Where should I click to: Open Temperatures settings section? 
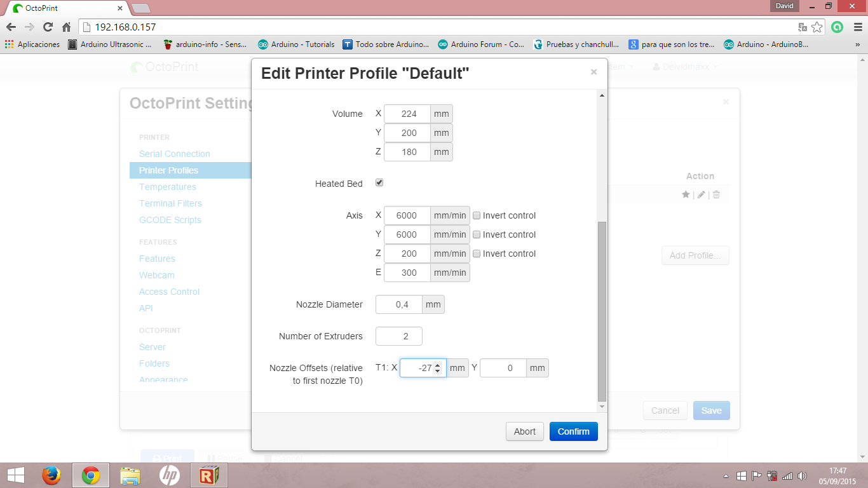click(x=167, y=187)
